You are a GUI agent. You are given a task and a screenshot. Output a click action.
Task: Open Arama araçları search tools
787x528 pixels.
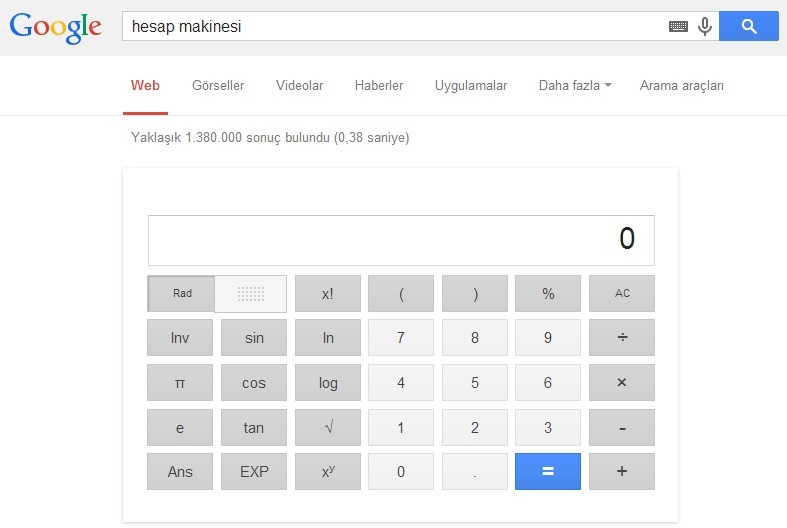tap(681, 86)
